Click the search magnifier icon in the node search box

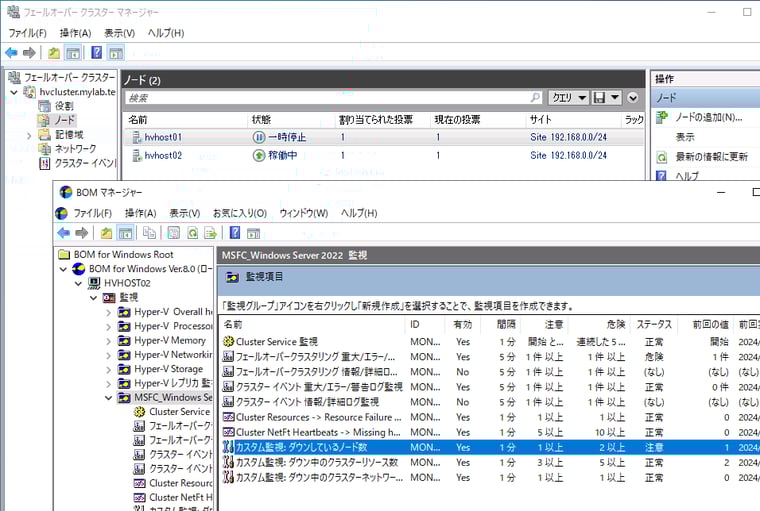(x=535, y=98)
